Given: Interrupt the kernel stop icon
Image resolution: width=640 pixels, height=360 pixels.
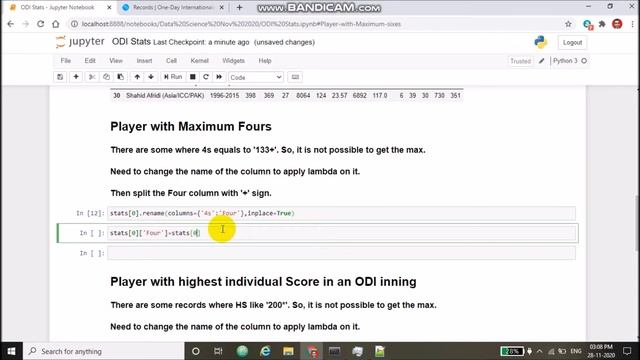Looking at the screenshot, I should 193,77.
